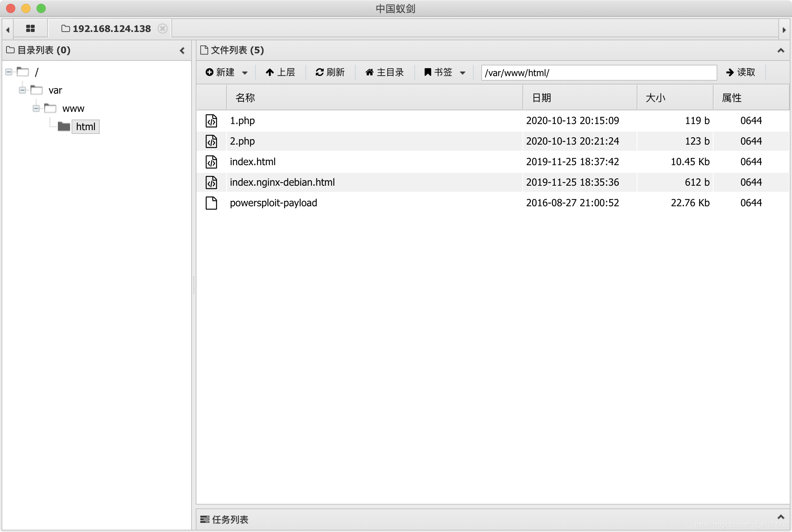Click size value 119 b
The width and height of the screenshot is (792, 532).
(697, 121)
